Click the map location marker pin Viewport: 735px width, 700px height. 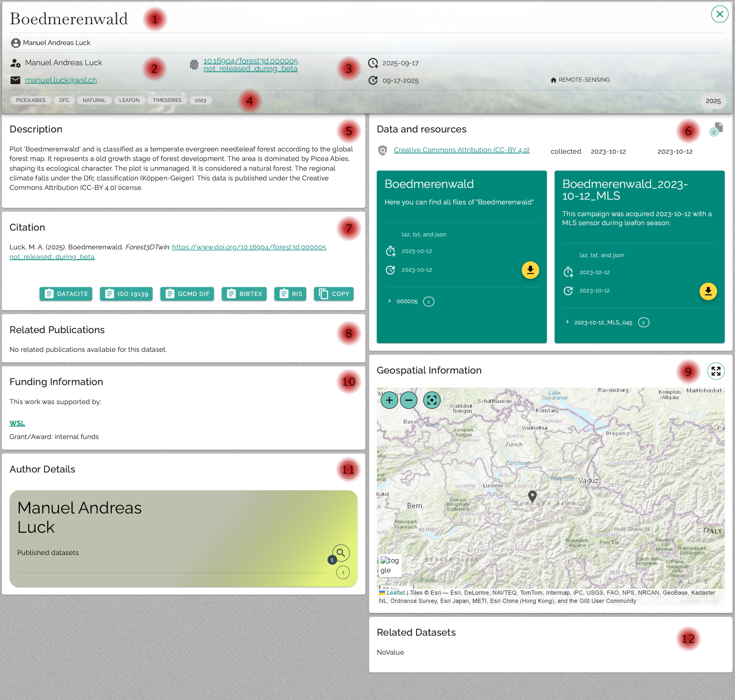point(532,496)
